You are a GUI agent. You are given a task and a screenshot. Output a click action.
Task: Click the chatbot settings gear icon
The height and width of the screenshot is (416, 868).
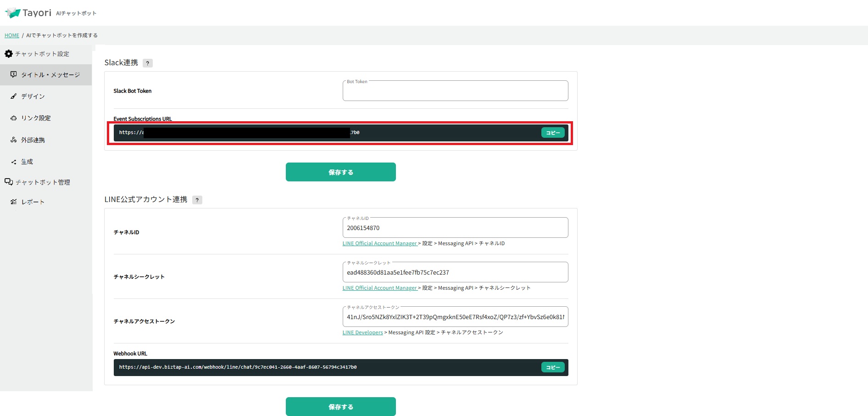[9, 54]
